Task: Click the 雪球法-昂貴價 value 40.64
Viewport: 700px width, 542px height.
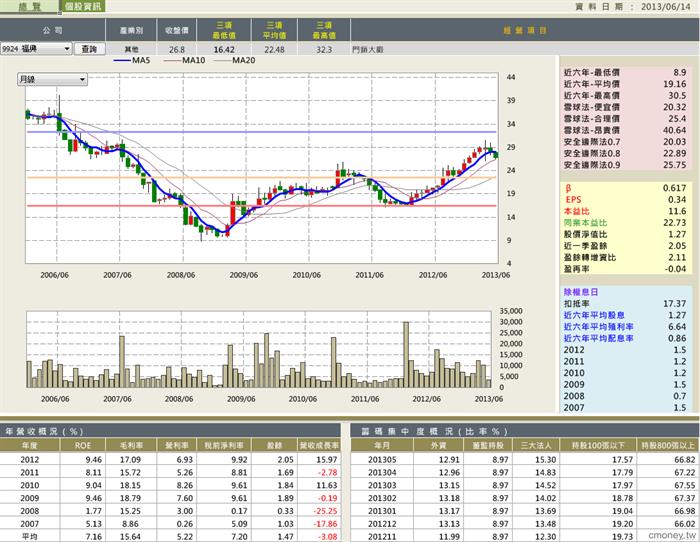Action: [675, 130]
